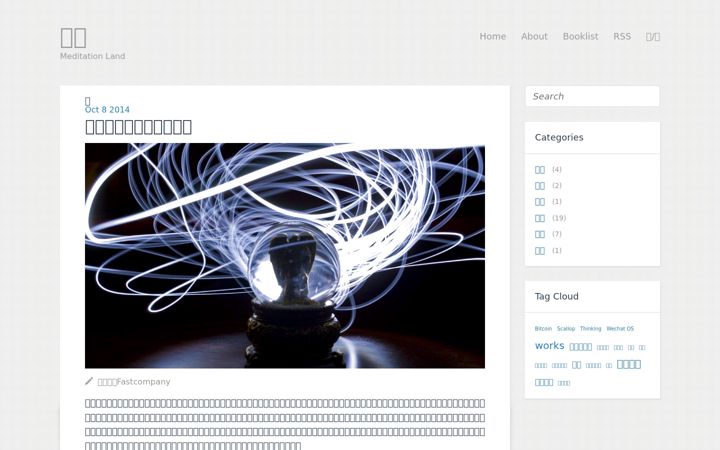The image size is (720, 450).
Task: Click the small icon above the post date
Action: click(88, 101)
